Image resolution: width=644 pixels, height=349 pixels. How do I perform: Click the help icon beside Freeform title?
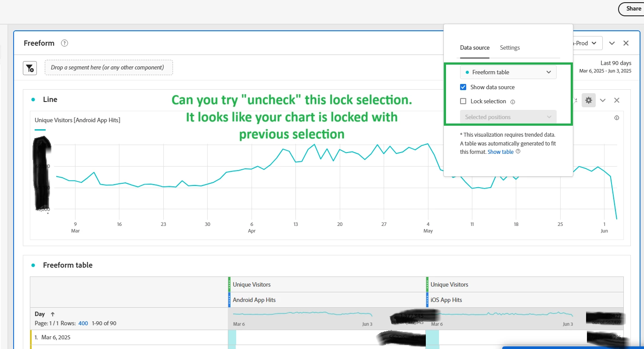tap(65, 43)
